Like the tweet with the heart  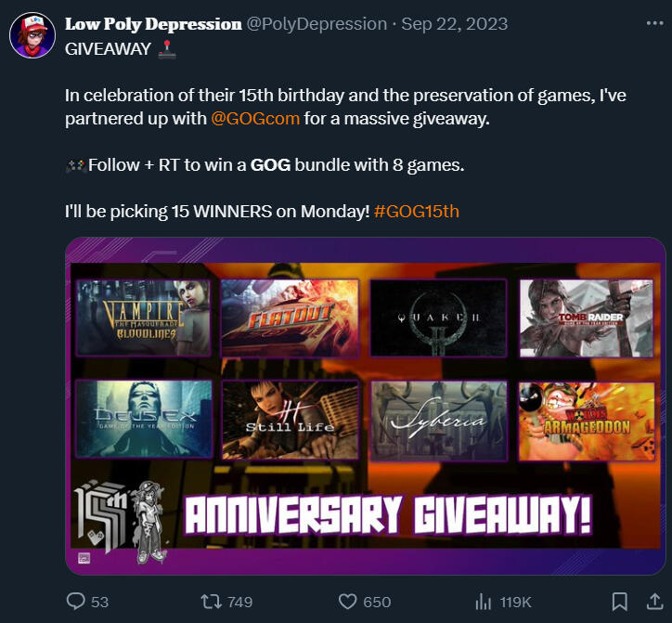click(x=347, y=601)
